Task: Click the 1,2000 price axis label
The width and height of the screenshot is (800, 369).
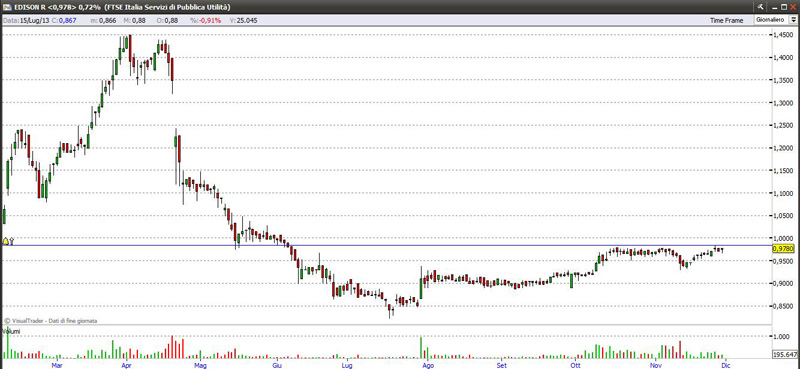Action: point(783,148)
